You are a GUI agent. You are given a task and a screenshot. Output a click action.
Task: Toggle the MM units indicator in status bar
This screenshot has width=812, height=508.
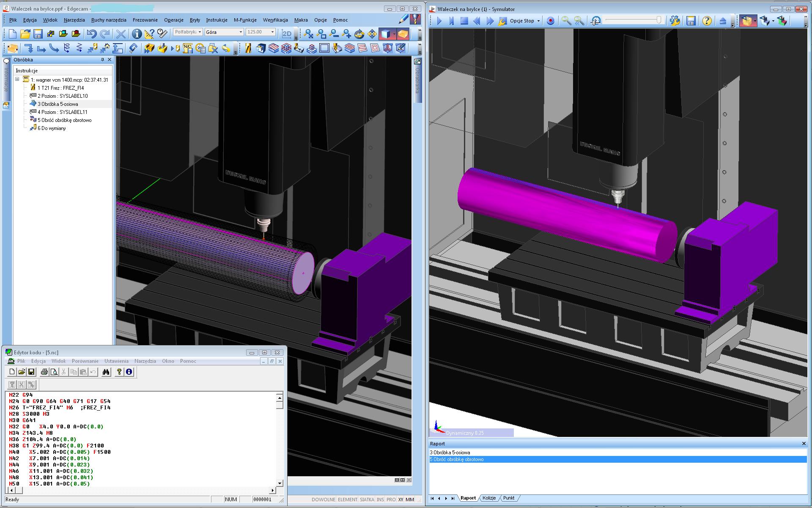(409, 500)
